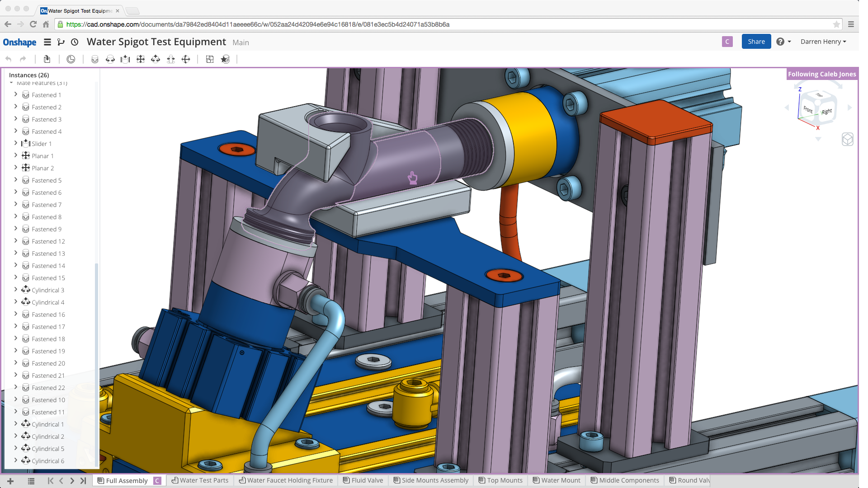868x488 pixels.
Task: Select the Fastened mate tool
Action: point(95,59)
